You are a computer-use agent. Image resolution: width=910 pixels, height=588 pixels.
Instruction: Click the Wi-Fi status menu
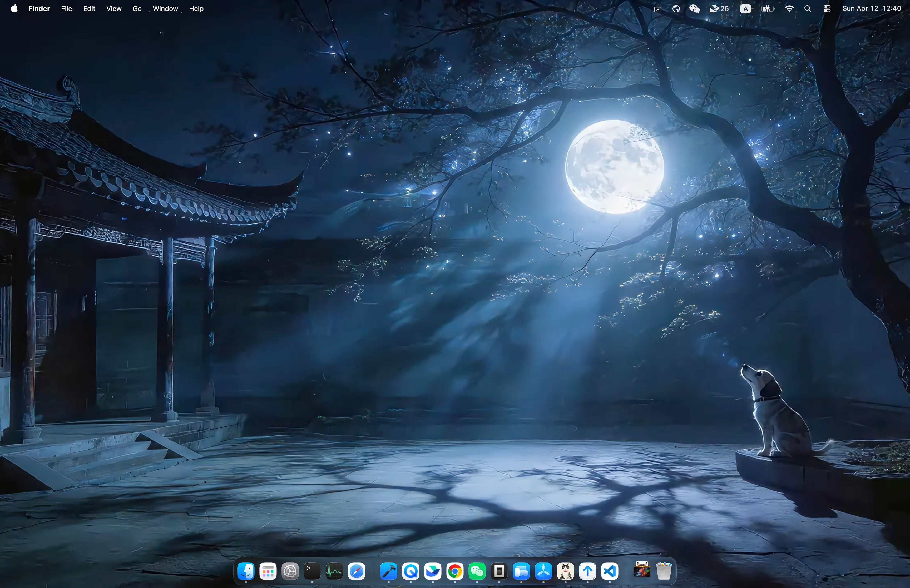click(x=789, y=8)
